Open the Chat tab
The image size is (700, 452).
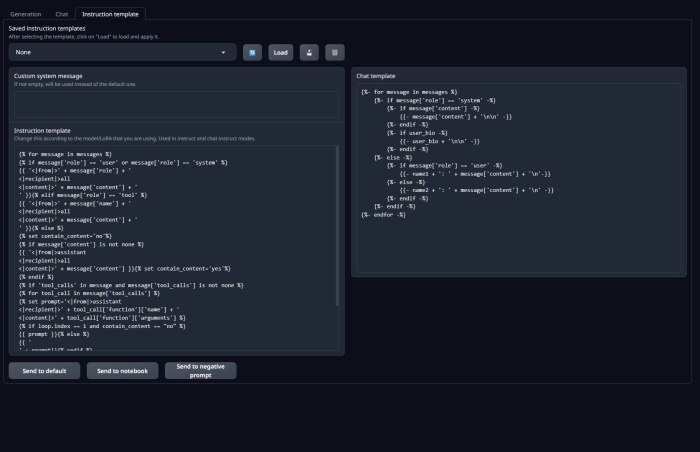click(x=62, y=14)
